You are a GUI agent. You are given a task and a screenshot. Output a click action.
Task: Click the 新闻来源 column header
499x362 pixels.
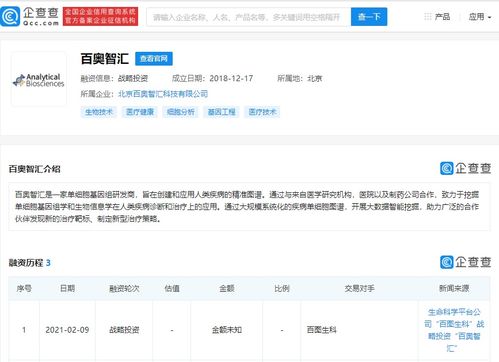[x=454, y=288]
